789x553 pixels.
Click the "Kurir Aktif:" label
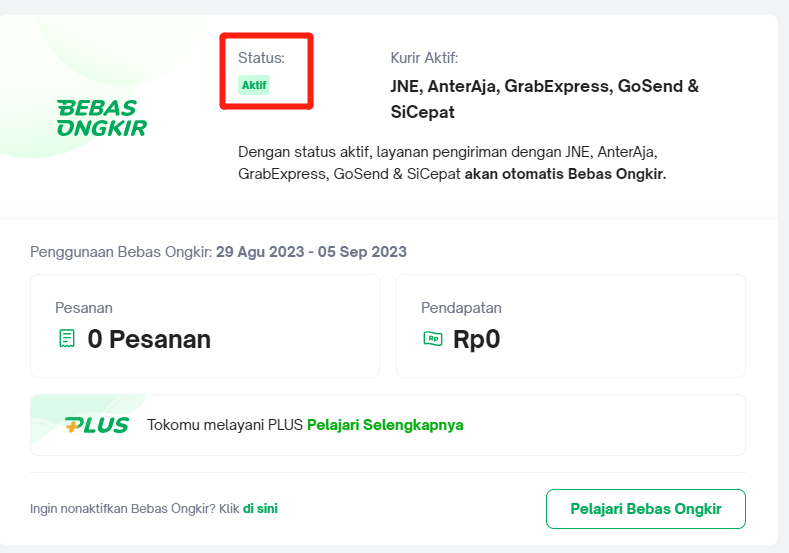424,58
